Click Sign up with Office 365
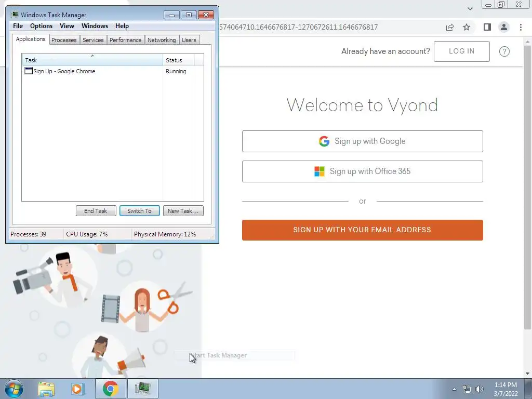The image size is (532, 399). coord(362,171)
